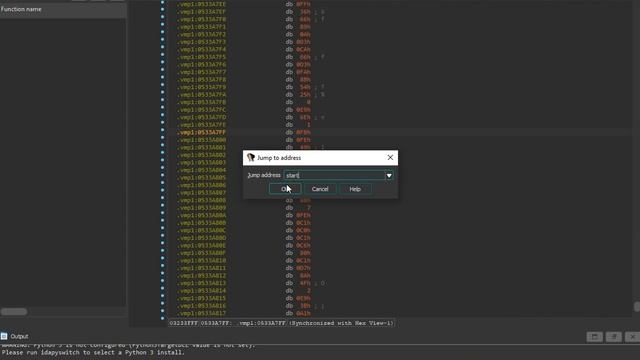Click the IDA icon in the Jump dialog title
640x360 pixels.
pos(251,158)
